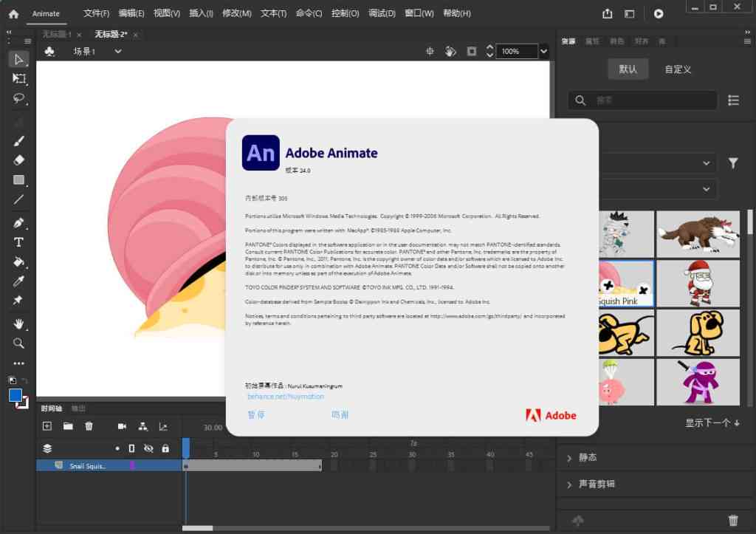Open the workspace switcher icon
This screenshot has height=534, width=756.
click(x=629, y=13)
